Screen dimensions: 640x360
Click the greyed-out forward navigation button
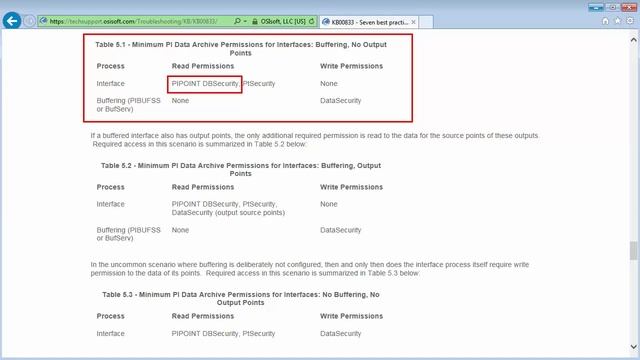pos(29,21)
